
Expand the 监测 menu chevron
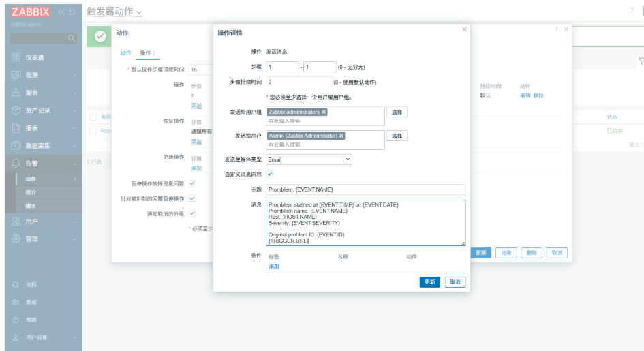tap(75, 75)
